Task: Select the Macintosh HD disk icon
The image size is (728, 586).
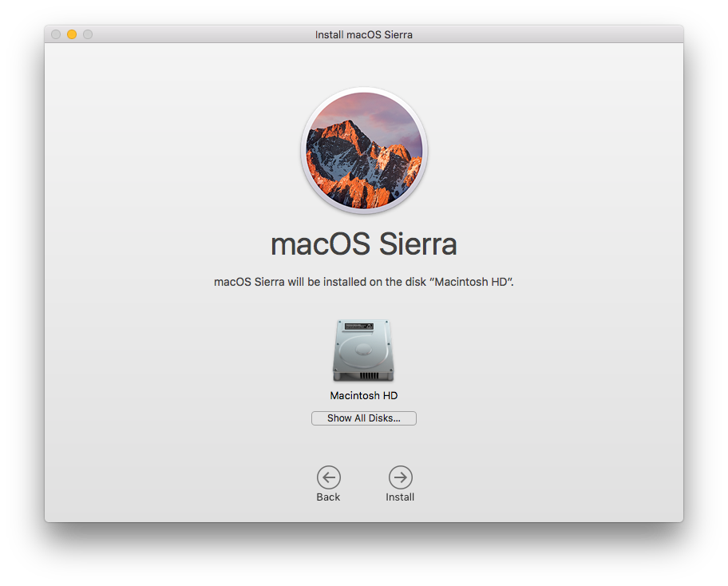Action: (363, 350)
